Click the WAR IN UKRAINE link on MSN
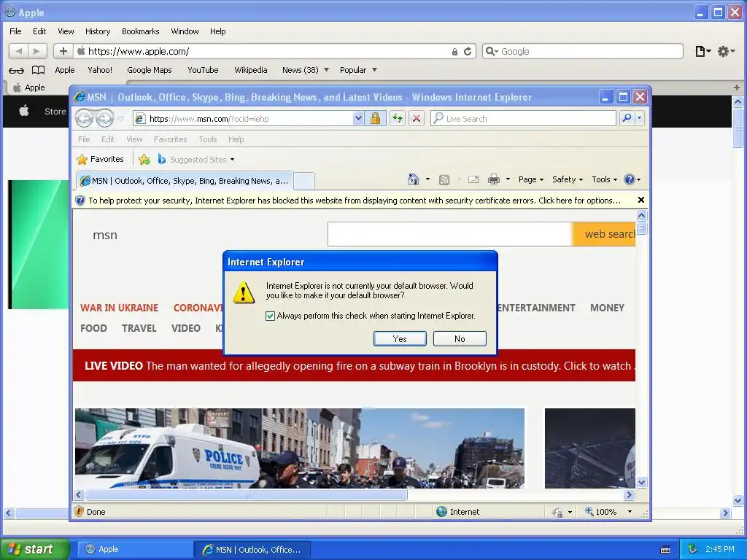 119,308
